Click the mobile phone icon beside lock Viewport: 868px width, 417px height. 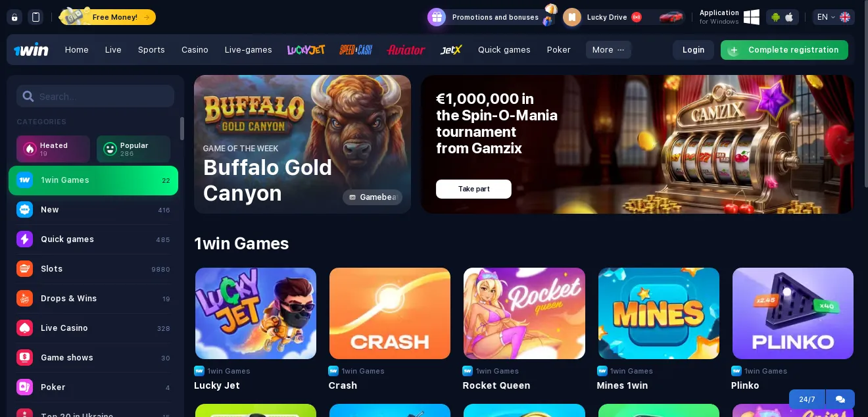(36, 17)
